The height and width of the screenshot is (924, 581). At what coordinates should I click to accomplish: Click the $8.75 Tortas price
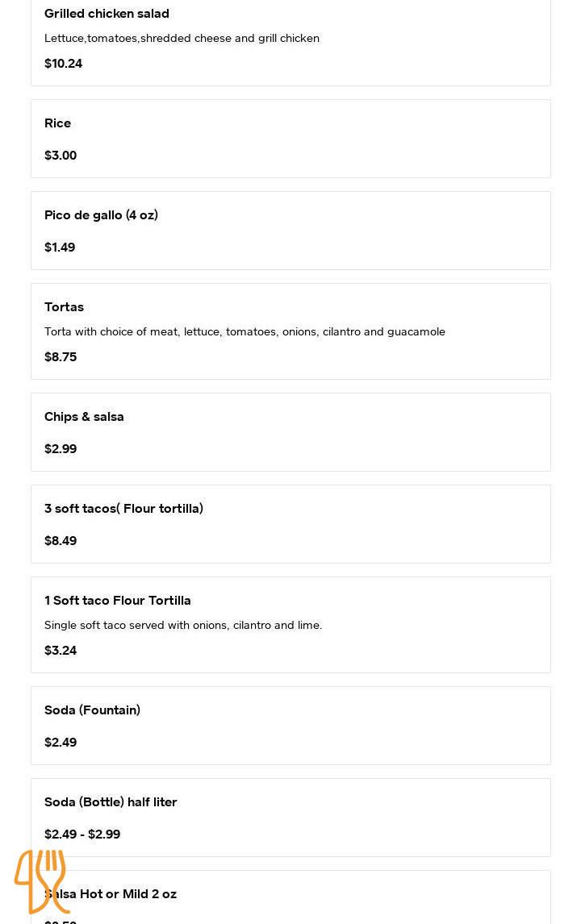pos(61,357)
